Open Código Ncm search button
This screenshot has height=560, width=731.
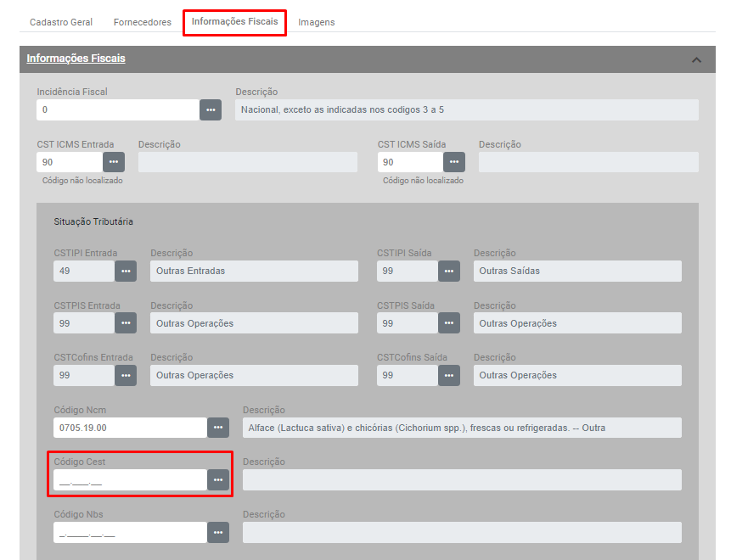tap(218, 428)
